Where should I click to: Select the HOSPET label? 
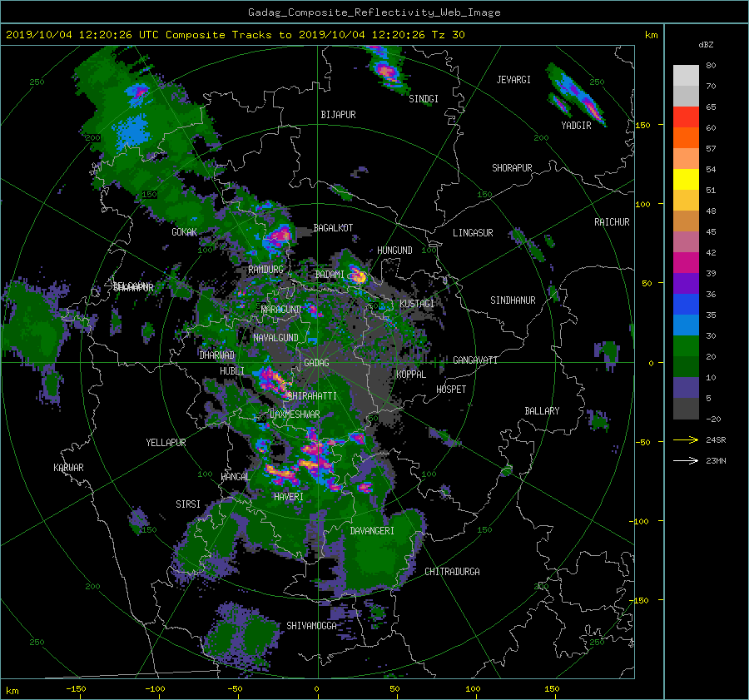point(451,390)
